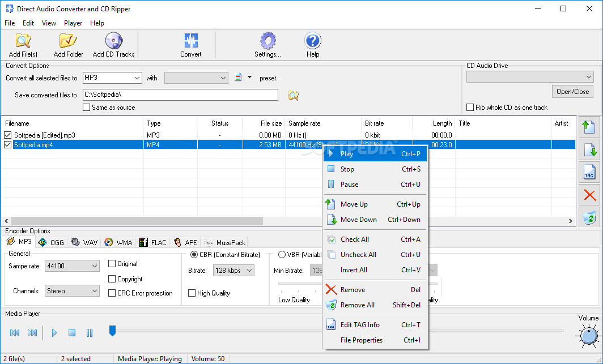Screen dimensions: 603x364
Task: Browse for output folder icon
Action: 293,95
